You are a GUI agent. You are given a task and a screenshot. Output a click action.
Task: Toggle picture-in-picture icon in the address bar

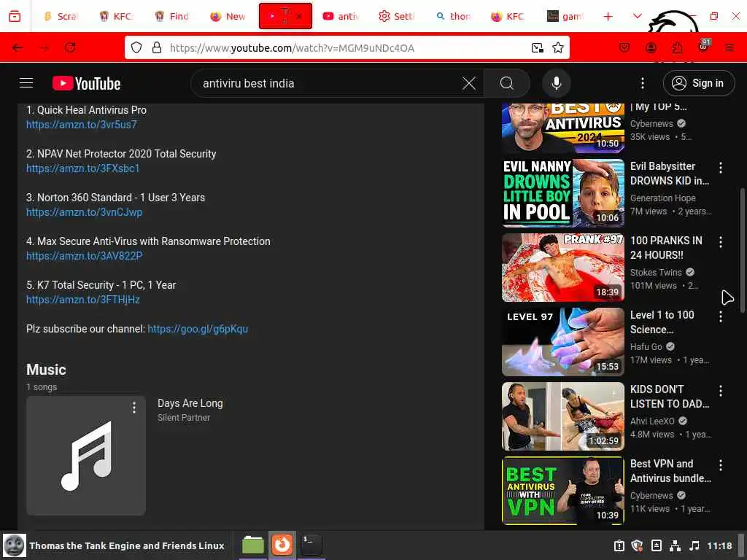coord(538,47)
